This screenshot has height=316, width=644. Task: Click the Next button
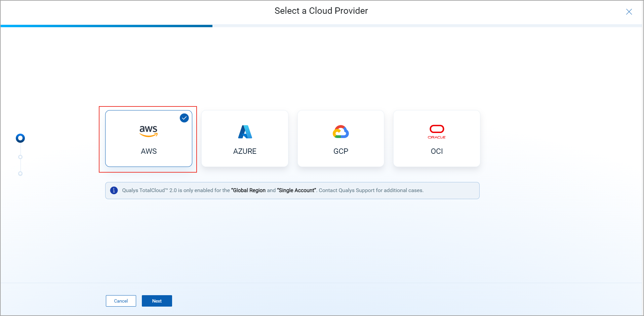[x=157, y=301]
